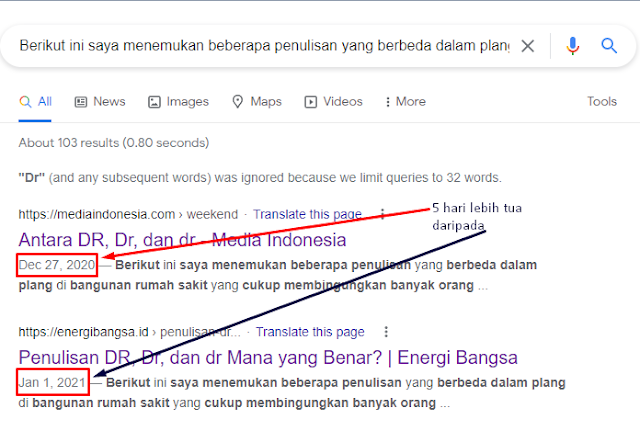The height and width of the screenshot is (431, 640).
Task: Open options menu for energibangsa.id result
Action: click(386, 332)
